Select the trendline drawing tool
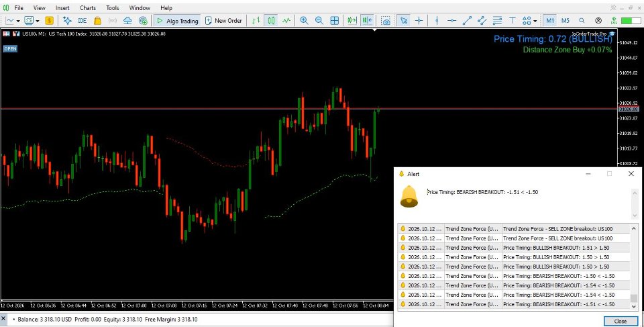Screen dimensions: 644x327 tap(467, 21)
